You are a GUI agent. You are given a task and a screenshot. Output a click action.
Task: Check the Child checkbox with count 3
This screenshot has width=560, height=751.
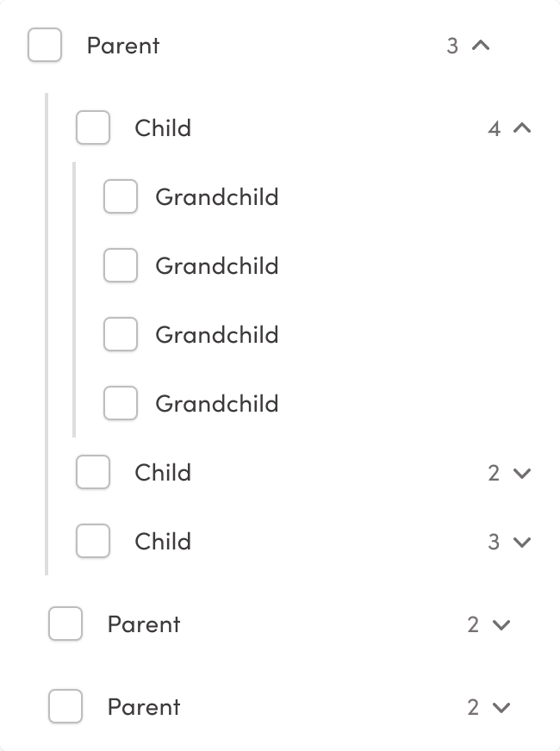point(92,541)
